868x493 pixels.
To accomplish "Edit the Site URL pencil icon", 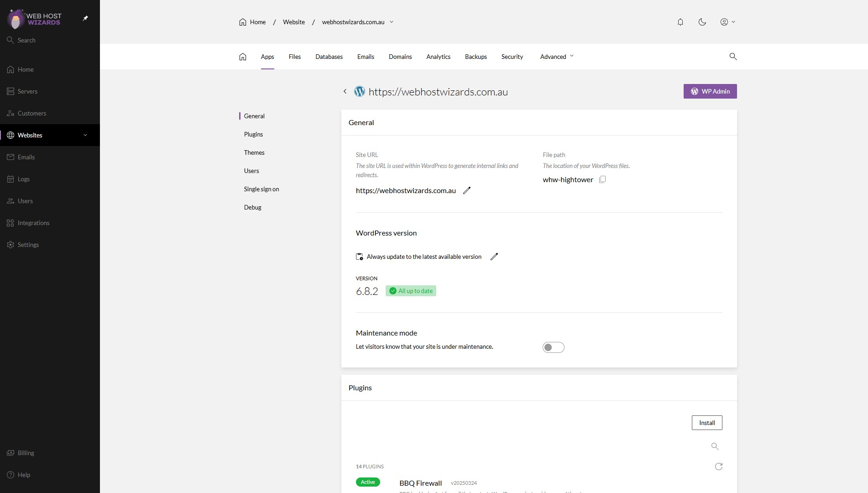I will [x=466, y=191].
